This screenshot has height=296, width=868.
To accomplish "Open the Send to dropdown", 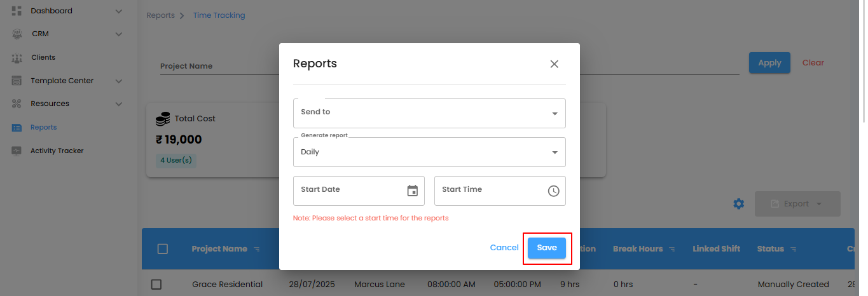I will tap(429, 113).
